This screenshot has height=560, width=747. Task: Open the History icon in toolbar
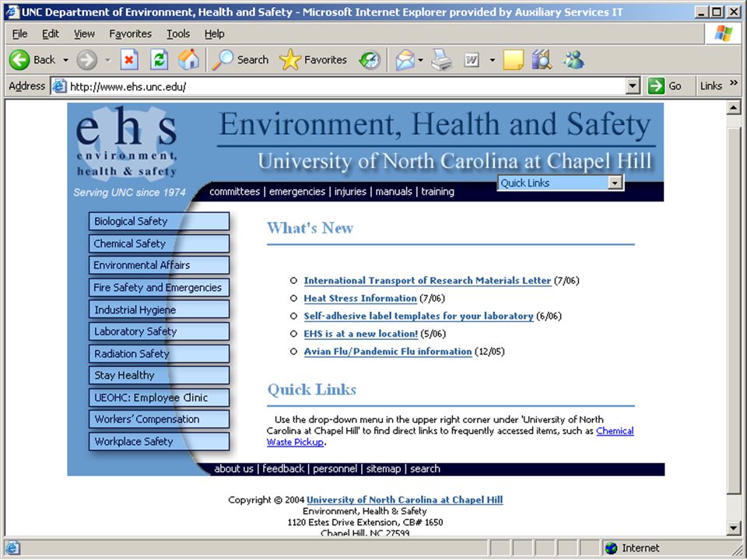point(370,60)
